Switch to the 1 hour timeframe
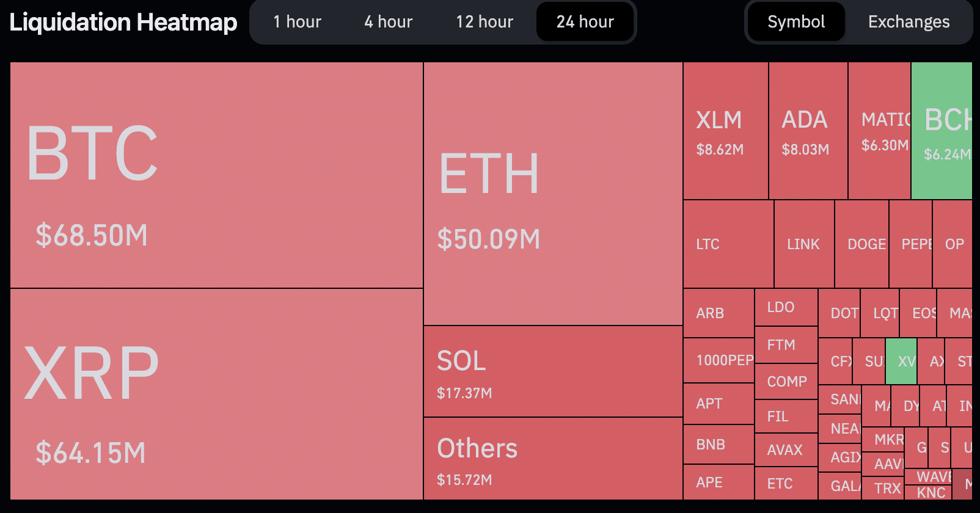Image resolution: width=980 pixels, height=513 pixels. [297, 22]
